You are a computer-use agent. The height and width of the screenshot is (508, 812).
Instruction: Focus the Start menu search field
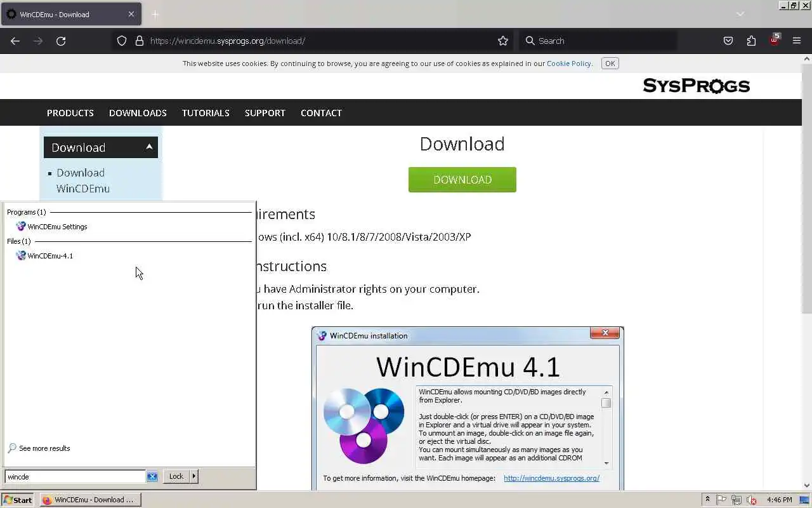(x=75, y=476)
